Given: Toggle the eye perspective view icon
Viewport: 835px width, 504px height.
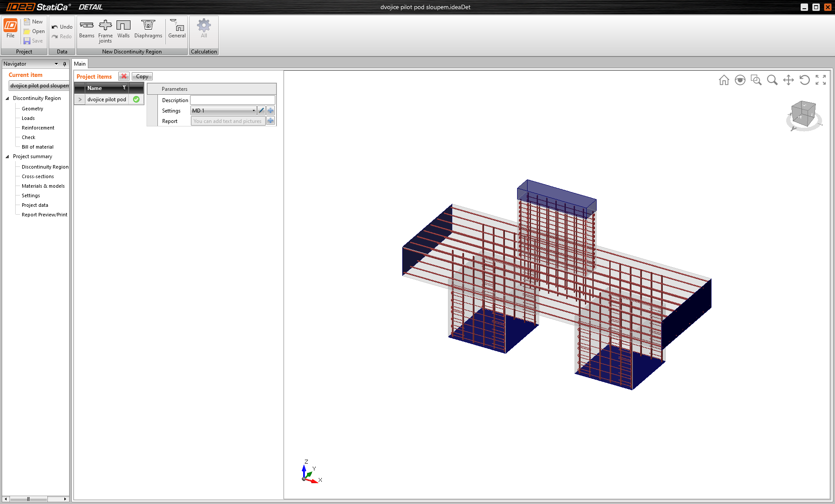Looking at the screenshot, I should click(x=740, y=80).
